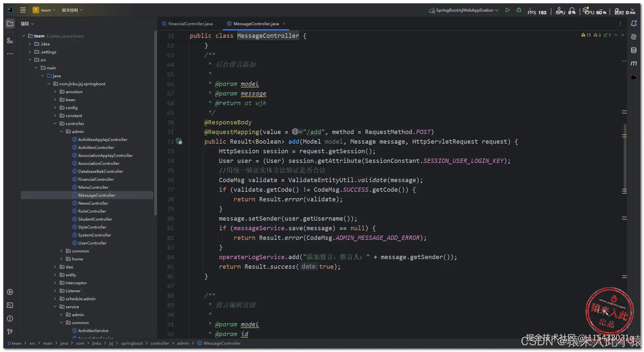
Task: Click the ADMIN_MESSAGE_ADD_ERROR constant in code
Action: pyautogui.click(x=378, y=238)
